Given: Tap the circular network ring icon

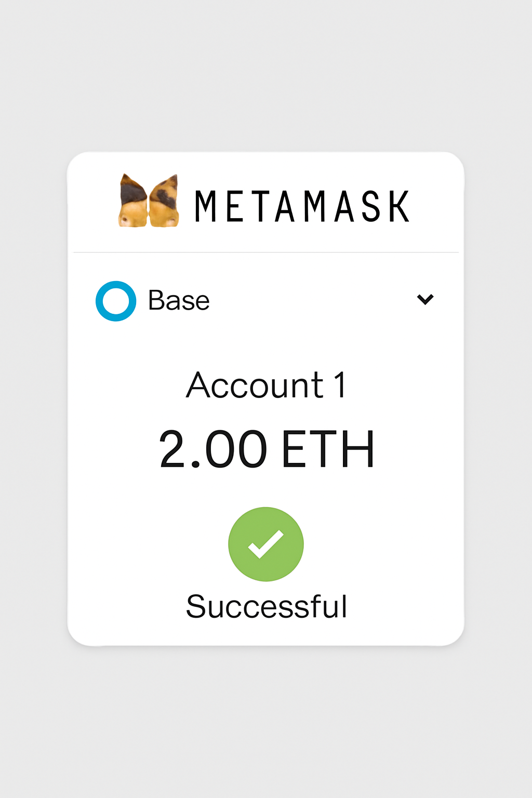Looking at the screenshot, I should (115, 299).
